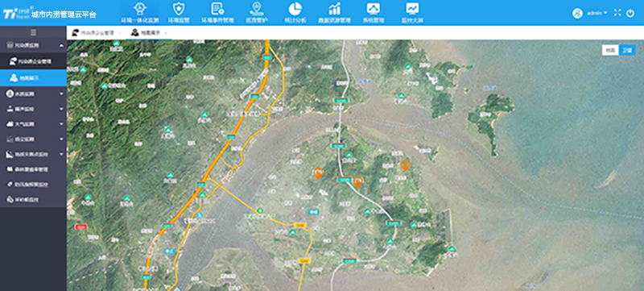Open 巡查管护 location pin icon

[x=256, y=8]
